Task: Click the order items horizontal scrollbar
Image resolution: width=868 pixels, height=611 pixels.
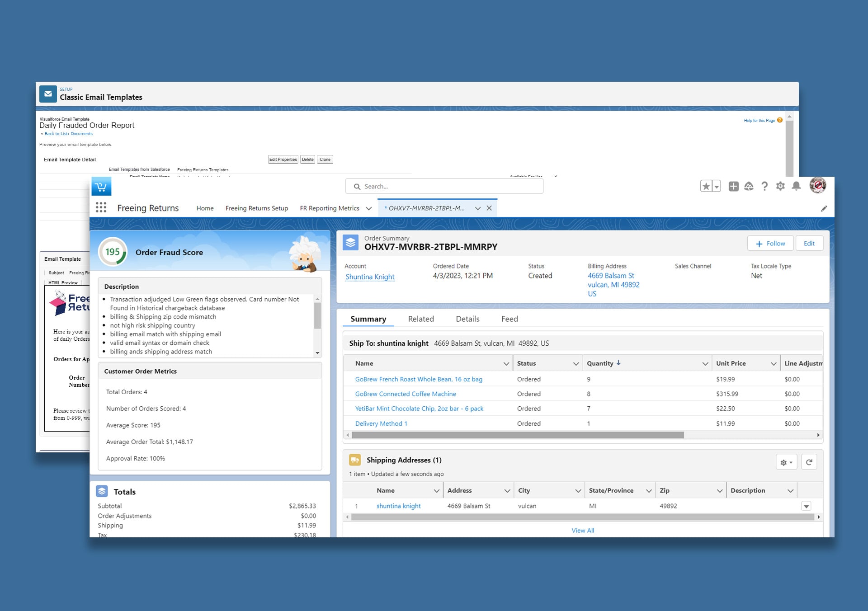Action: pyautogui.click(x=518, y=435)
